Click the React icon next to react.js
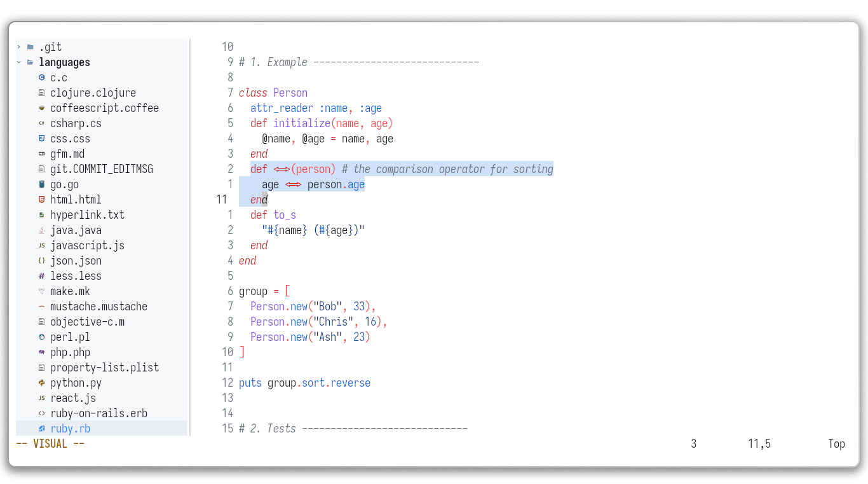 coord(41,398)
